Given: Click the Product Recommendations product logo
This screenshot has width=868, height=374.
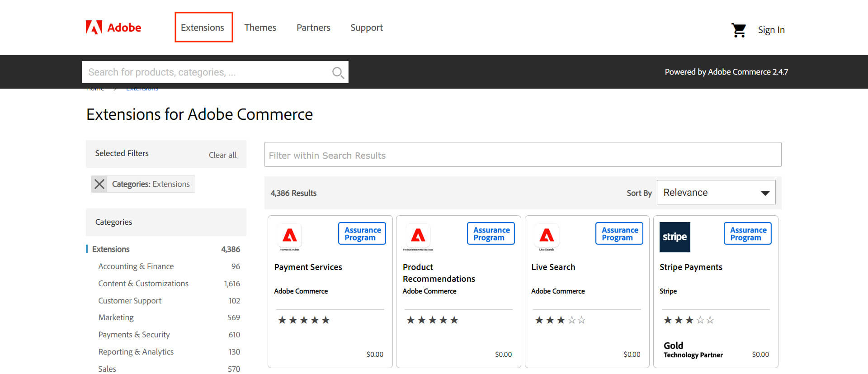Looking at the screenshot, I should (418, 237).
